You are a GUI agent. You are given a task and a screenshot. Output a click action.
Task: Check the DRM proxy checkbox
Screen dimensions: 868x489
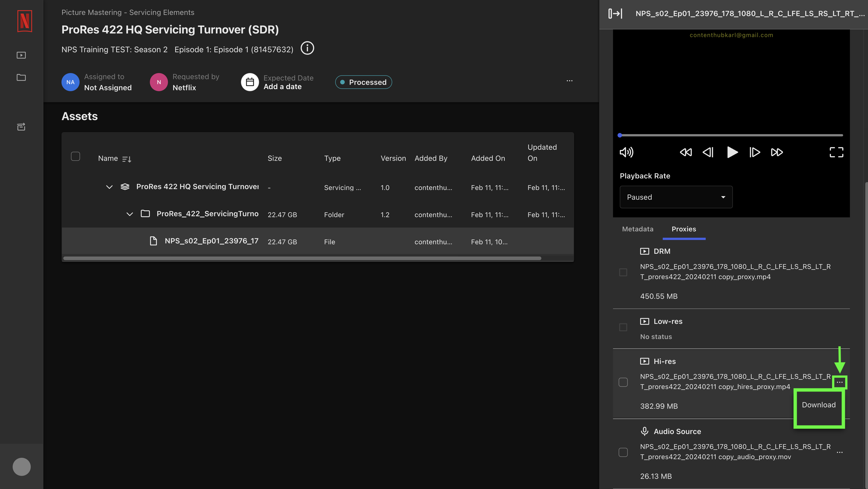(x=623, y=272)
